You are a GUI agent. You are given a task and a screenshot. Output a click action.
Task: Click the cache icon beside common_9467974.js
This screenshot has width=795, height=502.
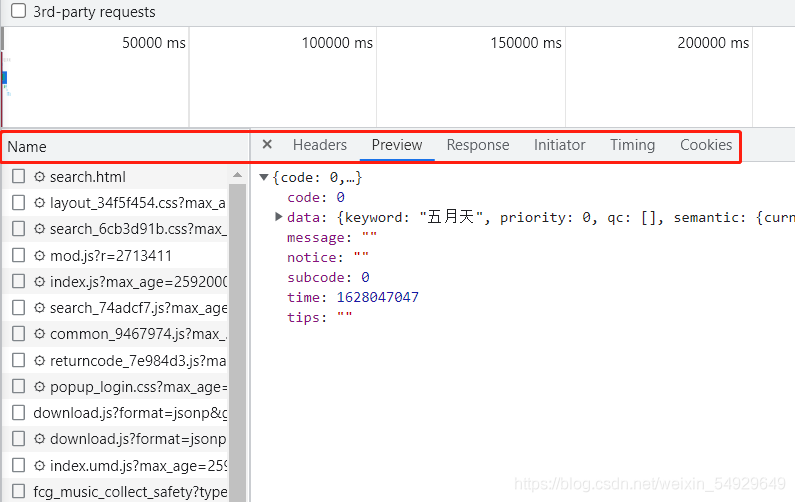[x=40, y=334]
